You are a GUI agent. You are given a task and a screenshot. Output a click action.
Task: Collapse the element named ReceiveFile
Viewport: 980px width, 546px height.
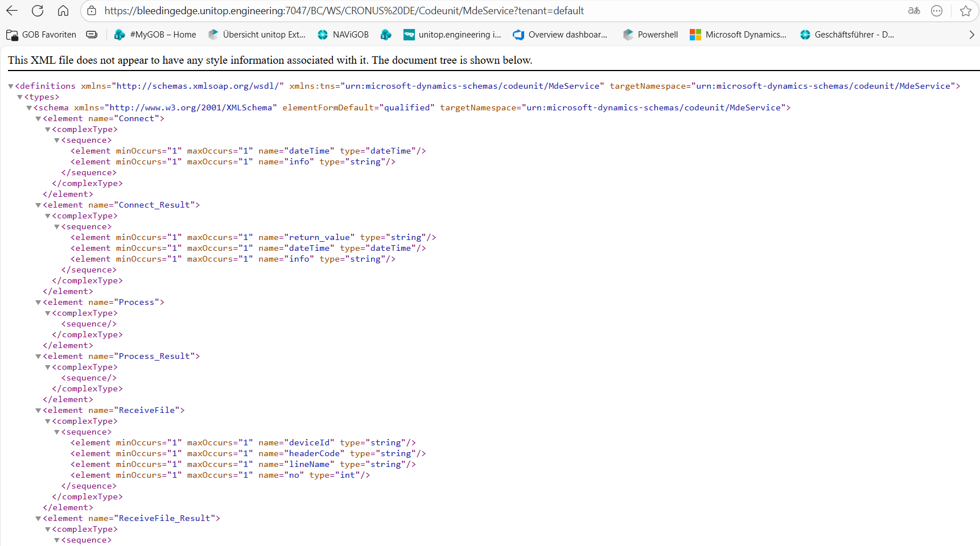coord(38,411)
